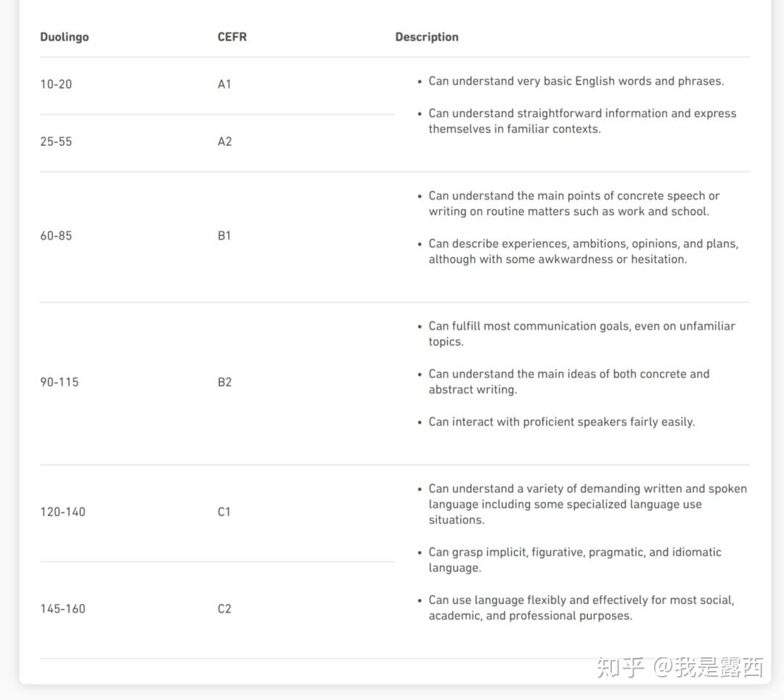784x700 pixels.
Task: Select the 90-115 score range
Action: click(60, 382)
